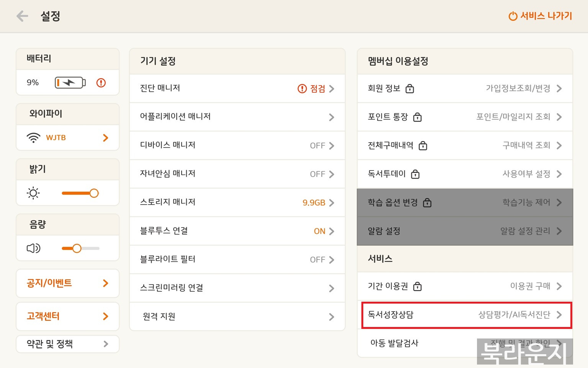Open 어플리케이션 매니저 chevron arrow

point(332,117)
